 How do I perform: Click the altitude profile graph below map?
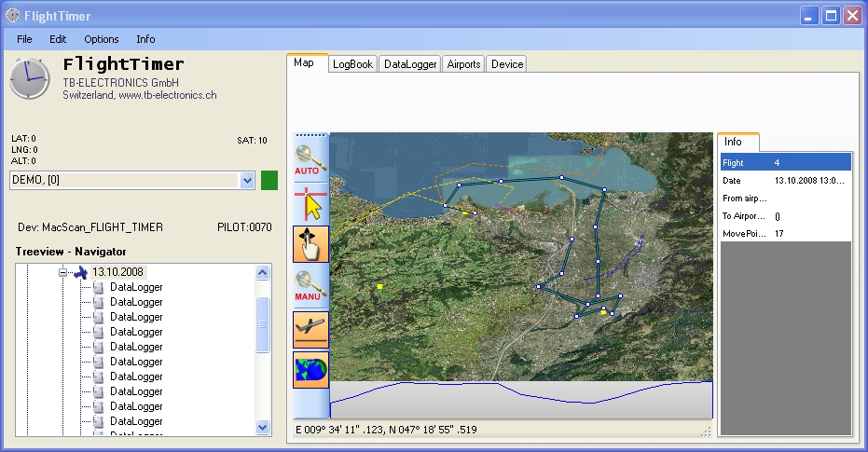(521, 400)
